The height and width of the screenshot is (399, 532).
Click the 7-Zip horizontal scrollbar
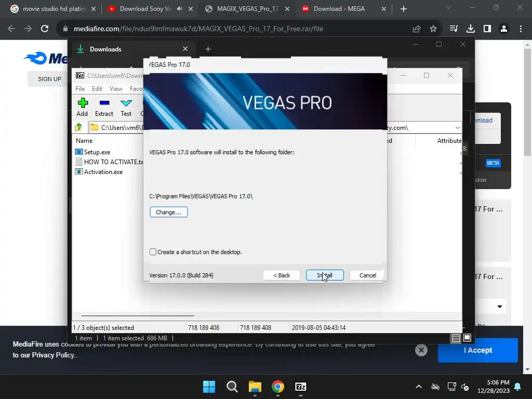pyautogui.click(x=137, y=315)
